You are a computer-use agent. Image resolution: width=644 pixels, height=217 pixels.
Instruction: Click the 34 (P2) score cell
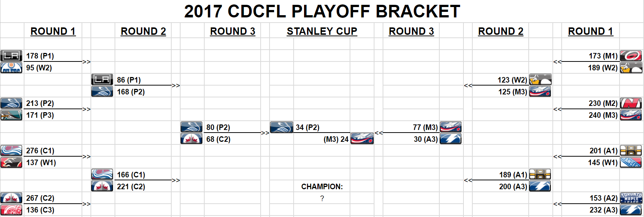click(307, 127)
